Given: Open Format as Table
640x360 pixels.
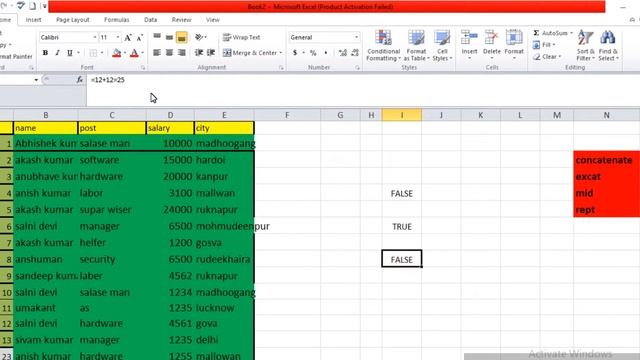Looking at the screenshot, I should (416, 45).
